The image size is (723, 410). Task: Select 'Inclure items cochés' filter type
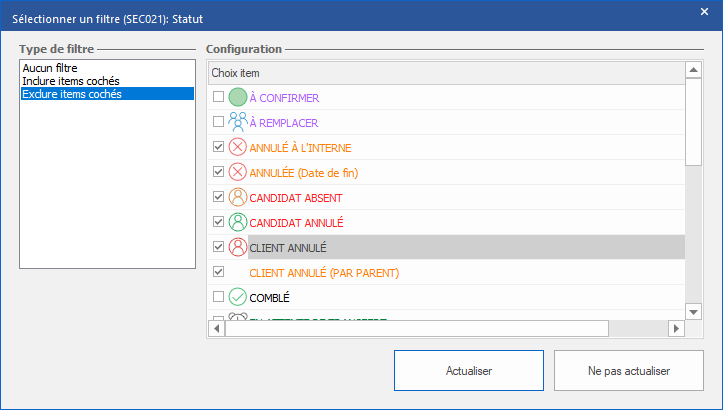click(71, 81)
